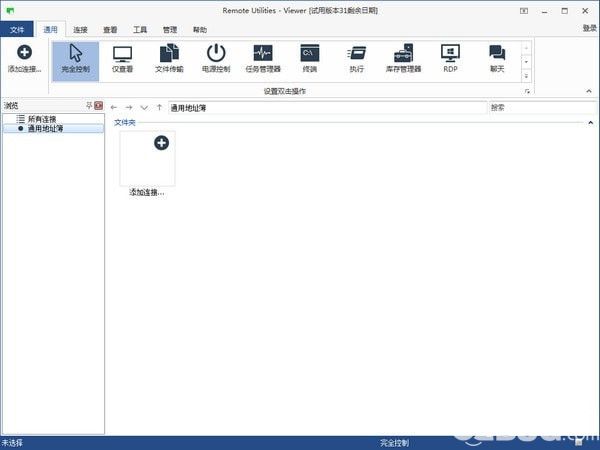Switch to the Connection (连接) ribbon tab
The height and width of the screenshot is (450, 600).
(x=80, y=29)
